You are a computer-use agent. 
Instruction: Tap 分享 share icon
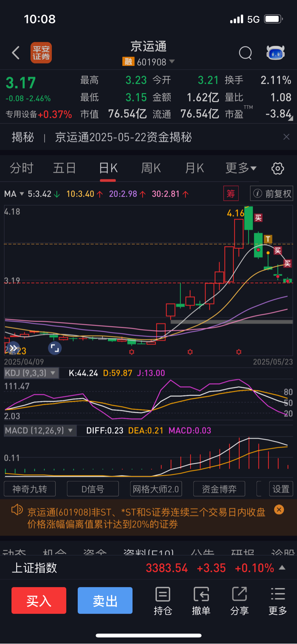coord(239,601)
